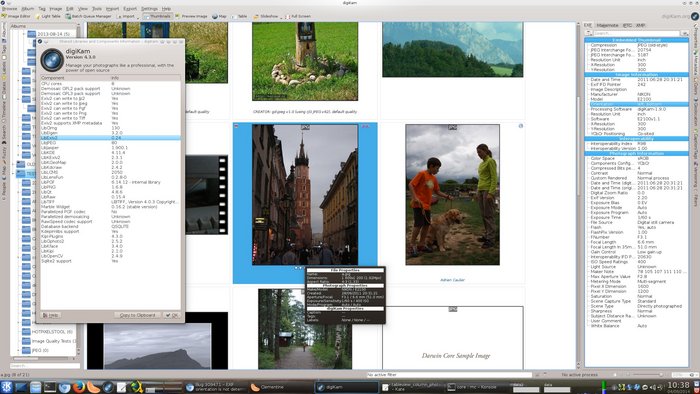Open the Export menu
700x394 pixels.
130,8
